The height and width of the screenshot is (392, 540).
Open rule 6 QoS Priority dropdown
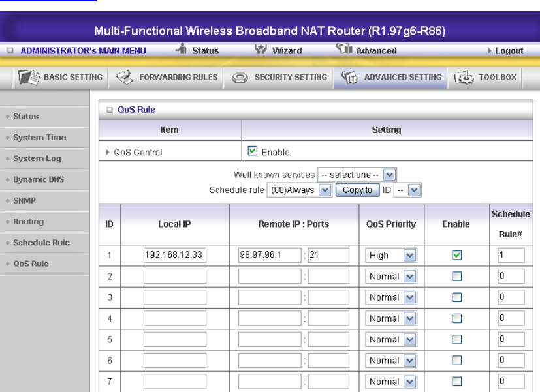click(391, 360)
